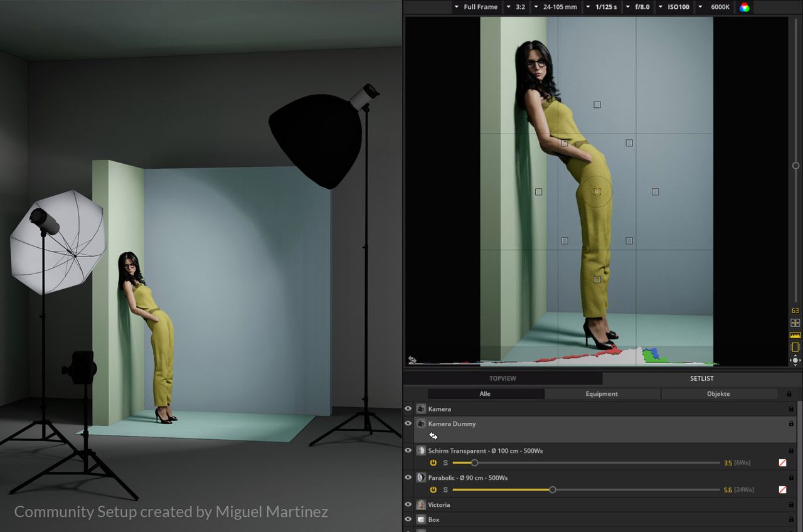Select the top autofocus point in viewfinder
Screen dimensions: 803x532
tap(597, 105)
